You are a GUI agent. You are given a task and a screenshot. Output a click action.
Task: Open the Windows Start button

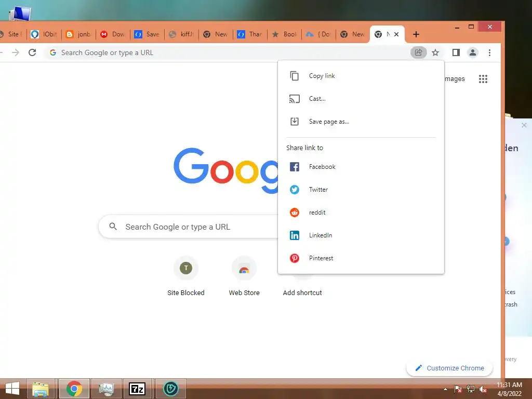tap(12, 389)
